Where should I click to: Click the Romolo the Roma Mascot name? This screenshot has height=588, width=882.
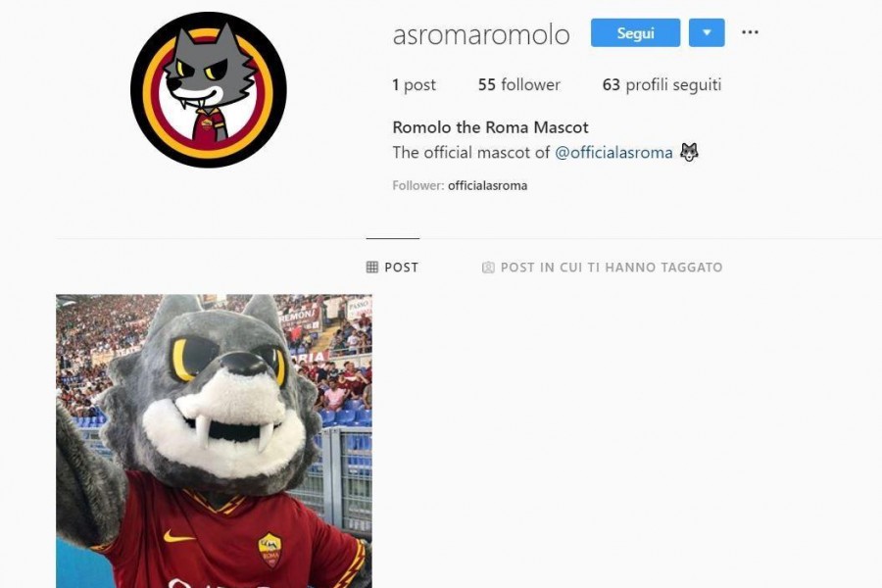coord(491,127)
